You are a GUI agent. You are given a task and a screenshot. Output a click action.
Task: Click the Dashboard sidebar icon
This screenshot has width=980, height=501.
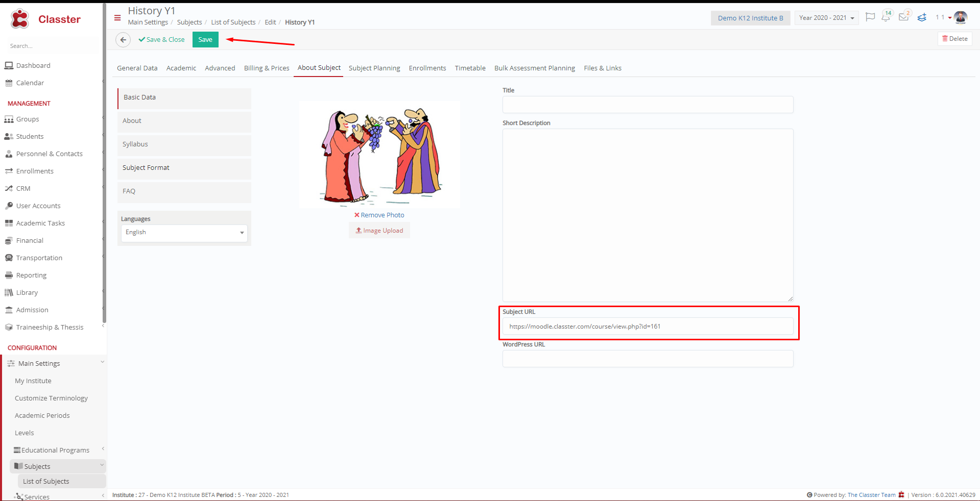click(9, 65)
